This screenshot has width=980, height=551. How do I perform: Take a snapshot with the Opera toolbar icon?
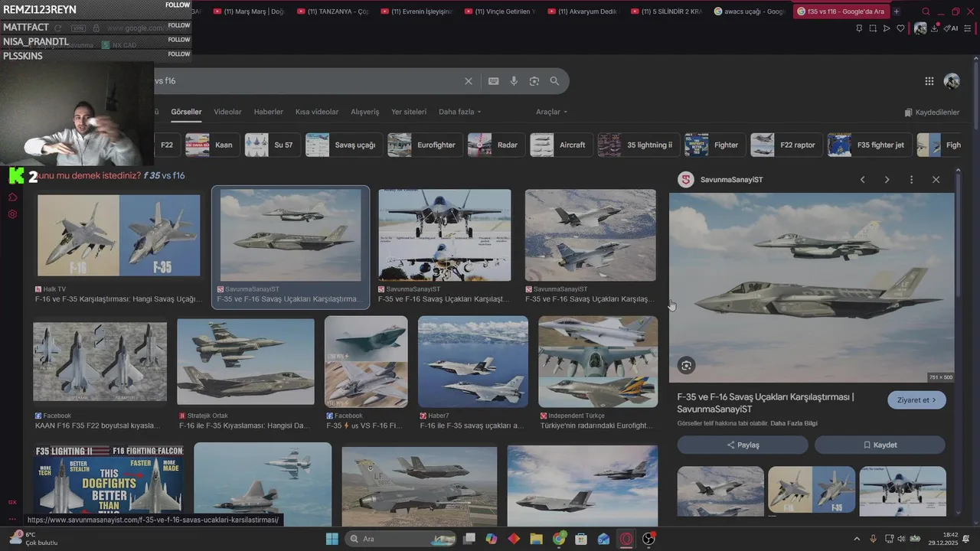coord(873,28)
